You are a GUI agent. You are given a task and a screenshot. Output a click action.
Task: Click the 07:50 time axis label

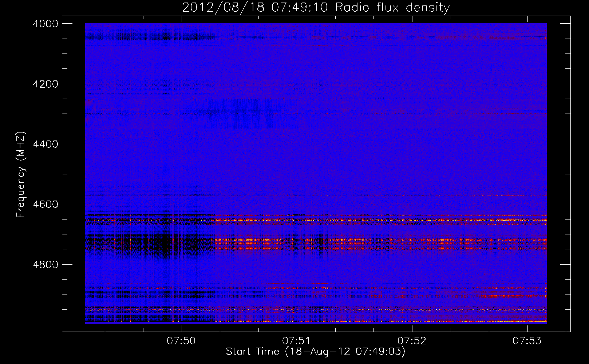pyautogui.click(x=181, y=341)
